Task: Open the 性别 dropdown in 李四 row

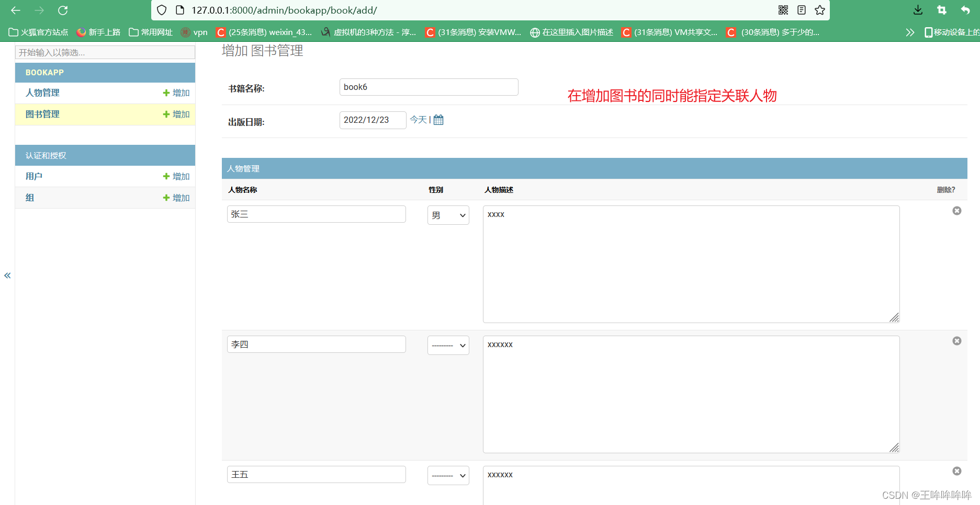Action: [x=448, y=346]
